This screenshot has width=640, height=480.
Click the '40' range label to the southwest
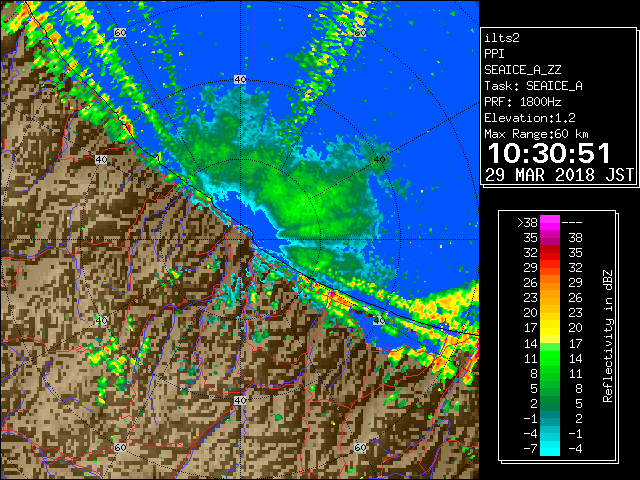click(101, 320)
